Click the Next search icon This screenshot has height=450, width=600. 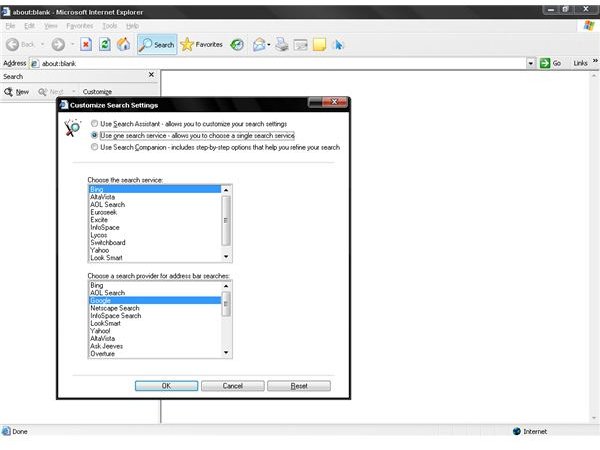(42, 92)
